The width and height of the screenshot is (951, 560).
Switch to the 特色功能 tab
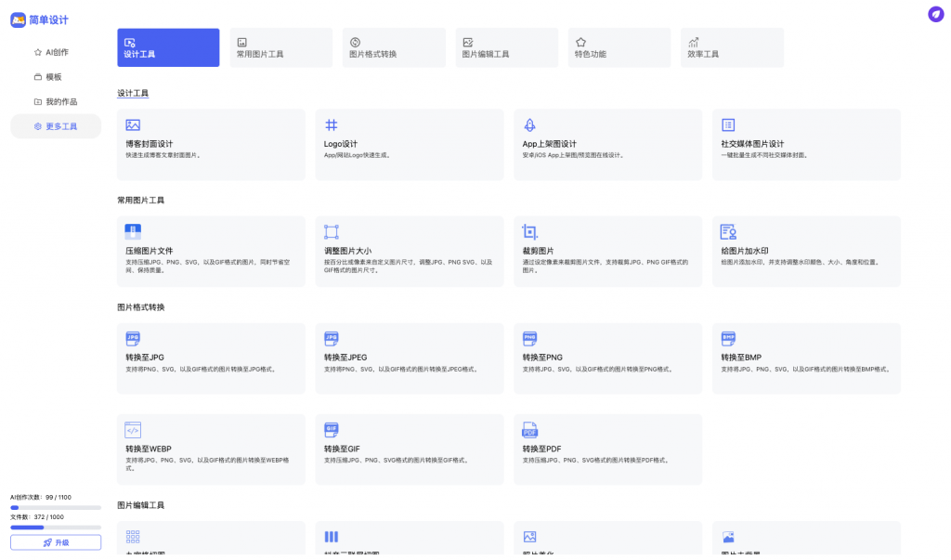click(619, 47)
